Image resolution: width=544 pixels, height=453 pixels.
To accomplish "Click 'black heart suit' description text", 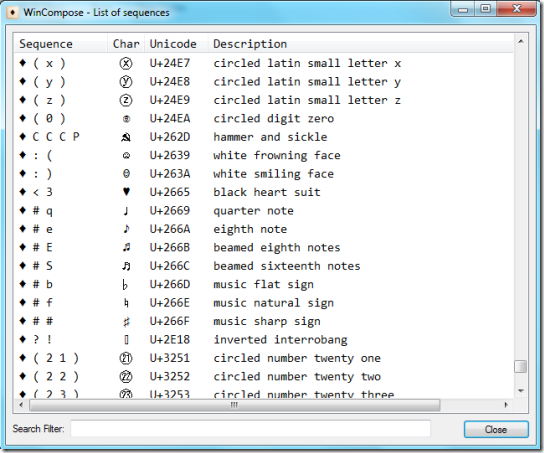I will coord(267,192).
